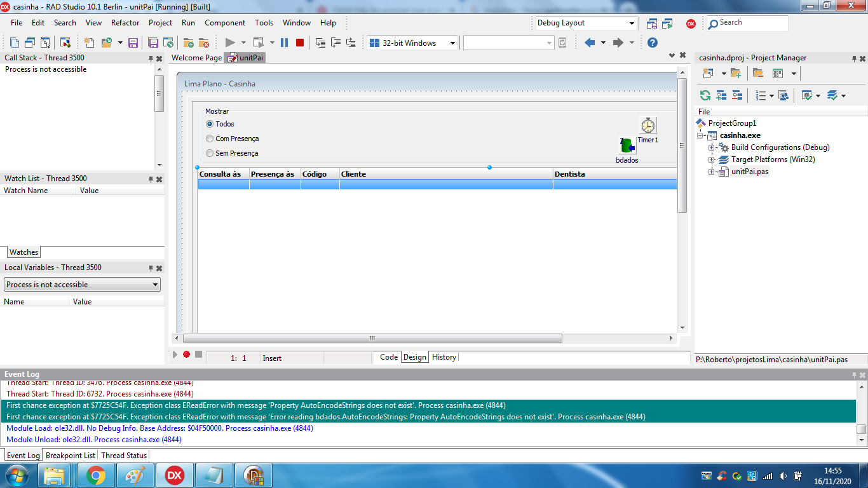The image size is (868, 488).
Task: Pin the Project Manager panel
Action: (855, 58)
